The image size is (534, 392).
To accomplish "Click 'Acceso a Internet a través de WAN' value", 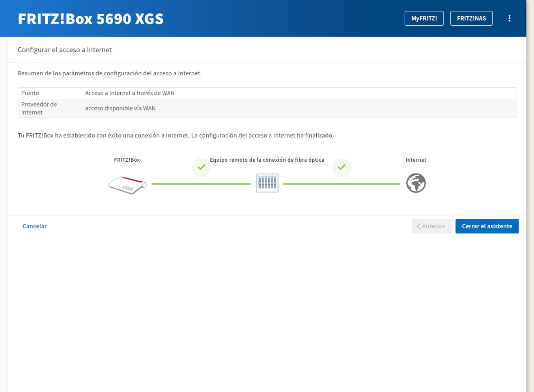I will [130, 93].
